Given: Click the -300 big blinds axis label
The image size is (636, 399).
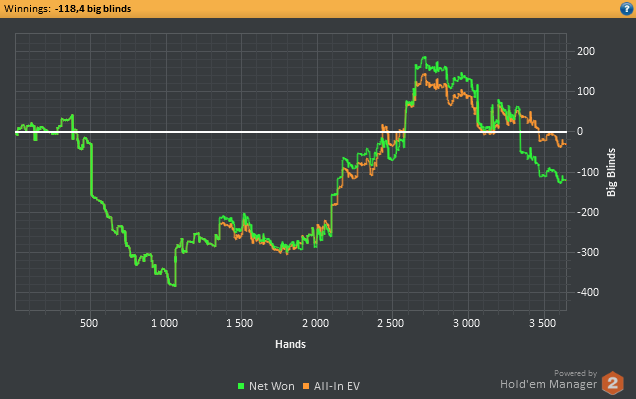Looking at the screenshot, I should [x=588, y=252].
